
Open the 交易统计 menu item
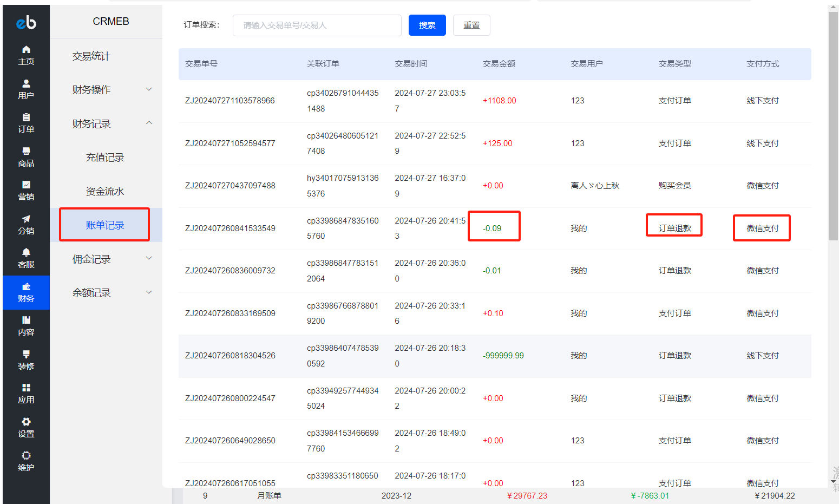tap(91, 56)
